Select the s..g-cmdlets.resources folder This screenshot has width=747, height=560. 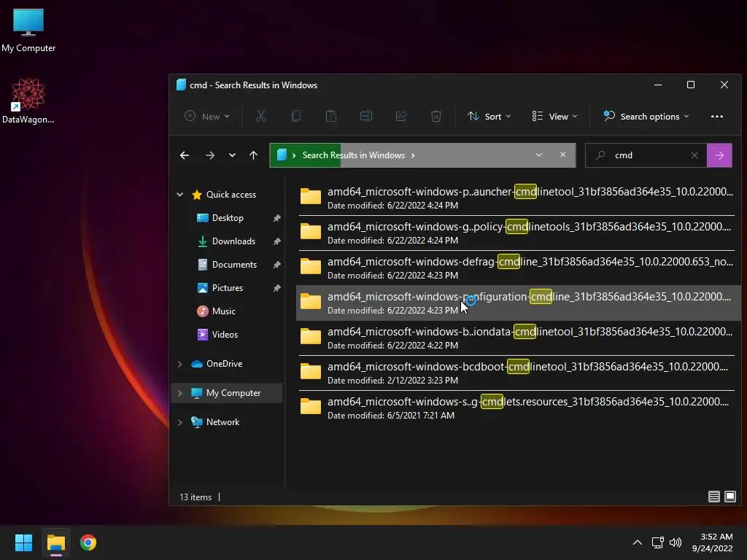pos(517,408)
